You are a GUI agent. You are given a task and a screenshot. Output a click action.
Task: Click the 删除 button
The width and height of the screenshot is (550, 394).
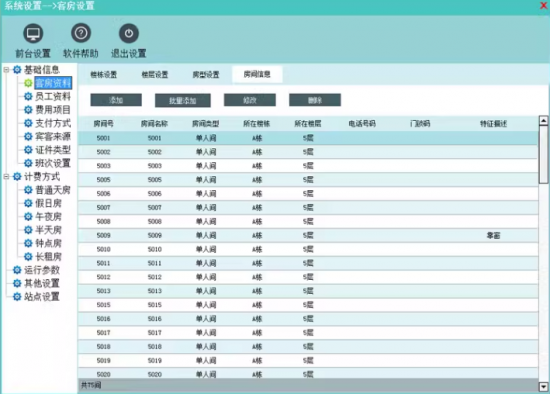[x=315, y=100]
